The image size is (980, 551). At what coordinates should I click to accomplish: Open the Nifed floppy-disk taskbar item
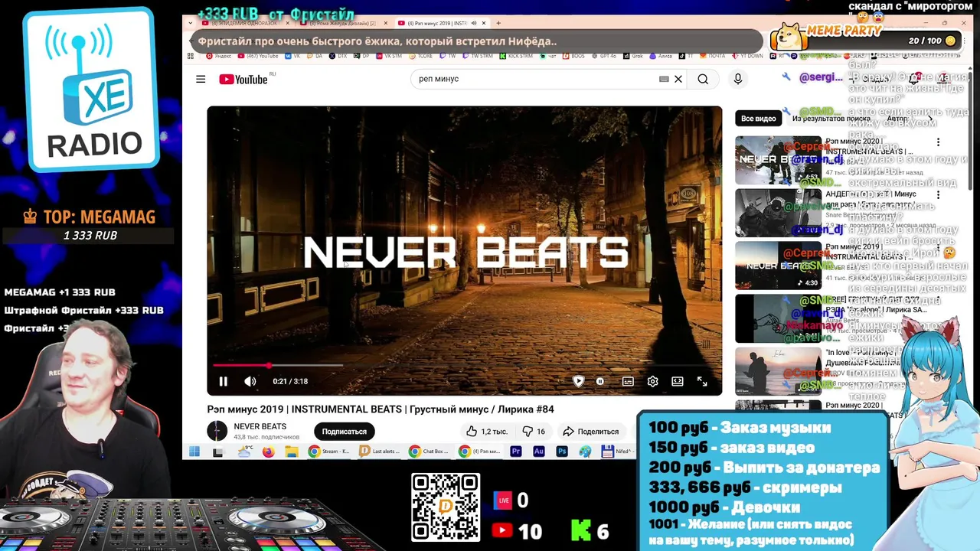[617, 452]
